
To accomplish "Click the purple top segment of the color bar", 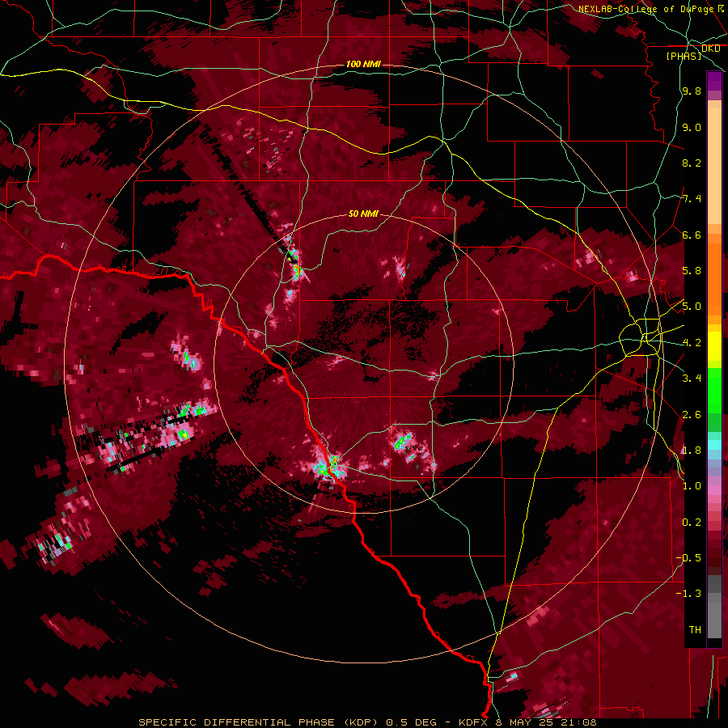I will coord(714,81).
